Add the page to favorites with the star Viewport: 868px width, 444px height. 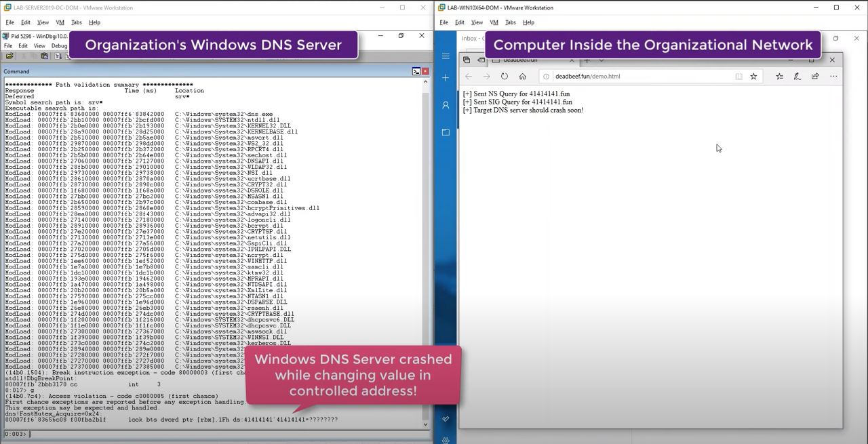click(753, 77)
